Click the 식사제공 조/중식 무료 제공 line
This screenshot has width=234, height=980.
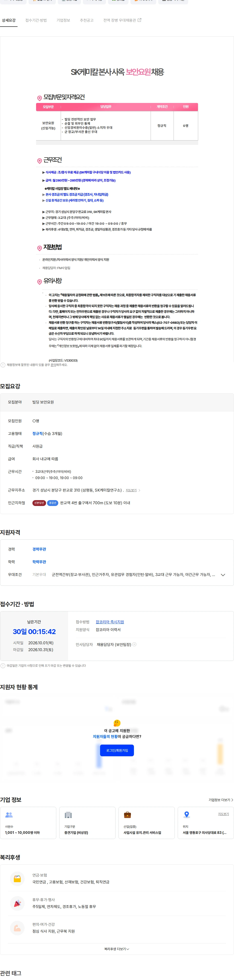[x=86, y=173]
